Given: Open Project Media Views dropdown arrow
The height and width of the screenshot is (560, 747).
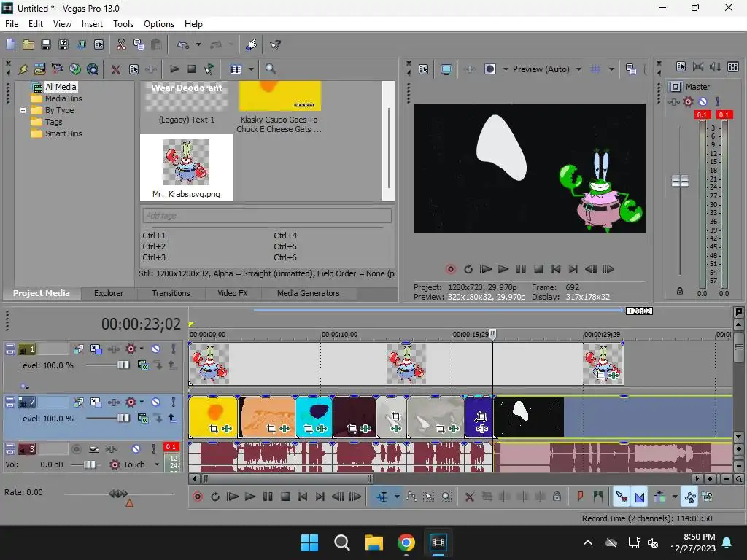Looking at the screenshot, I should coord(251,69).
